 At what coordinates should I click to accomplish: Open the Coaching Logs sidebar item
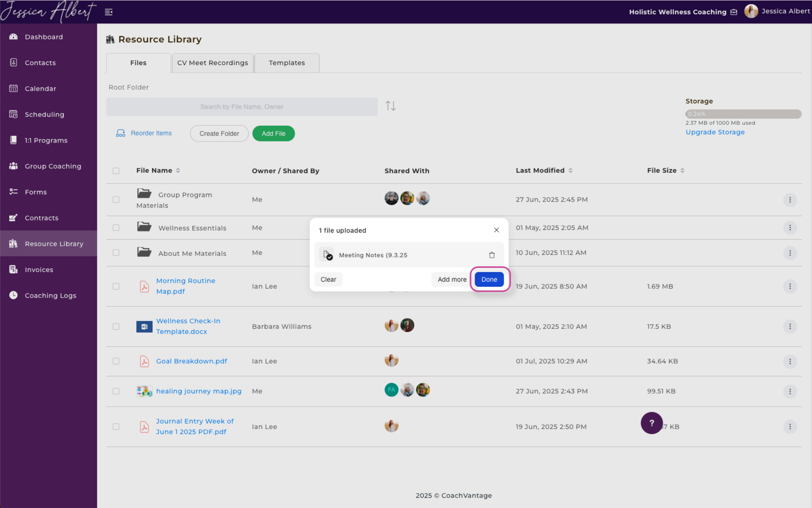point(50,295)
